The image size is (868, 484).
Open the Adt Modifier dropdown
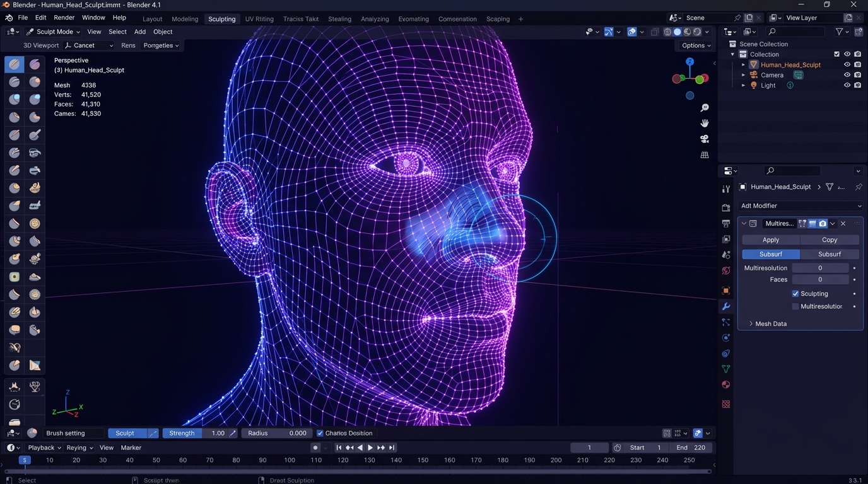(x=801, y=205)
